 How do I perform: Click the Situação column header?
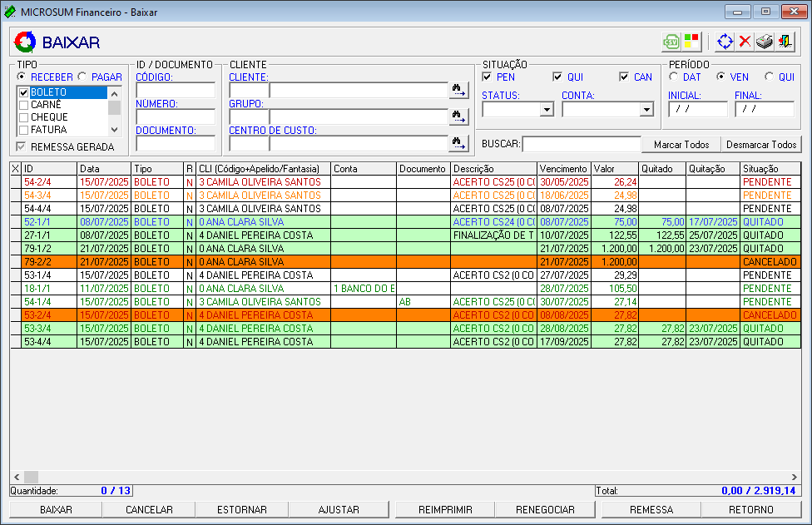coord(761,169)
